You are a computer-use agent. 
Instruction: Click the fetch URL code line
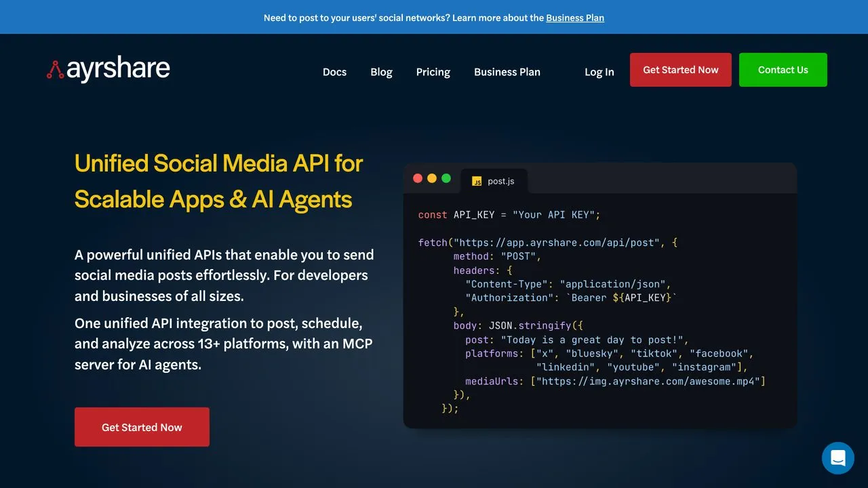[x=548, y=243]
